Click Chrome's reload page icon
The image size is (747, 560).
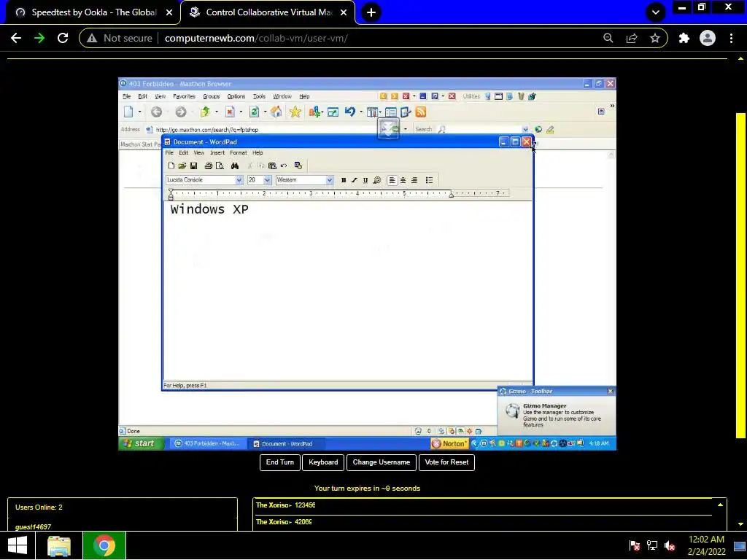(63, 38)
